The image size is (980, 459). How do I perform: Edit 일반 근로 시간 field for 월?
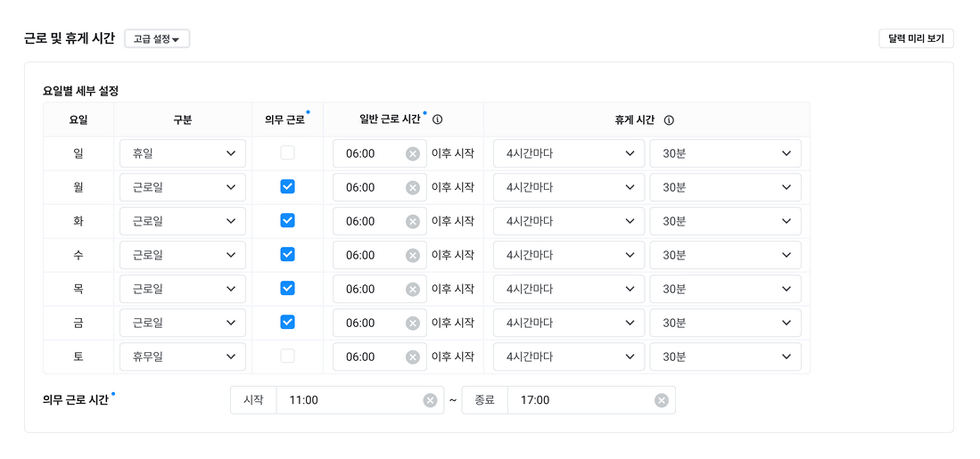coord(379,187)
